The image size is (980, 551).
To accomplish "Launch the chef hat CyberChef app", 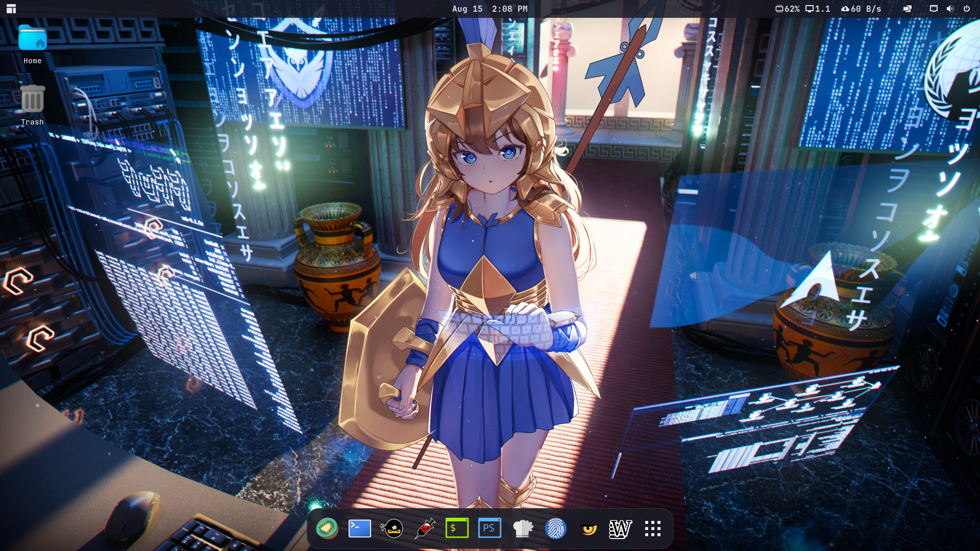I will pyautogui.click(x=523, y=529).
